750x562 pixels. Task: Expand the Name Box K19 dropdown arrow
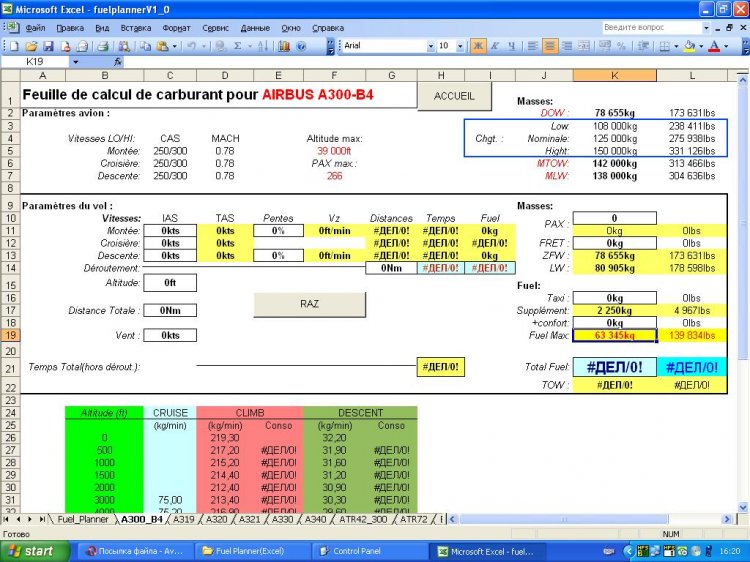76,62
